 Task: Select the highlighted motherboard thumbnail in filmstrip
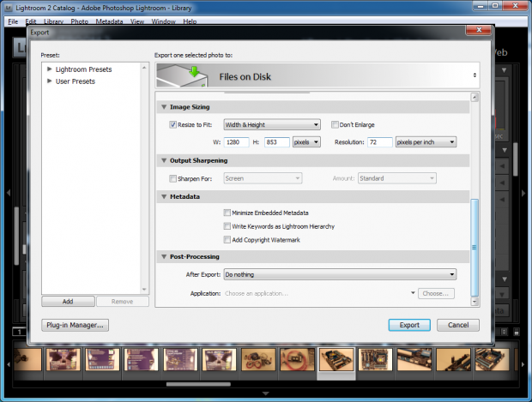(336, 359)
